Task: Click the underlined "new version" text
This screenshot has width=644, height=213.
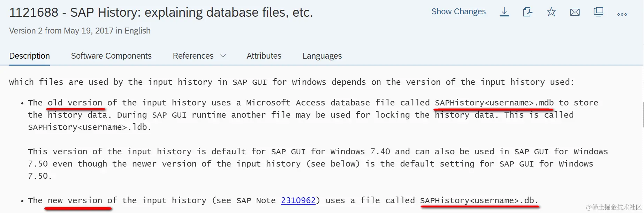Action: point(75,200)
